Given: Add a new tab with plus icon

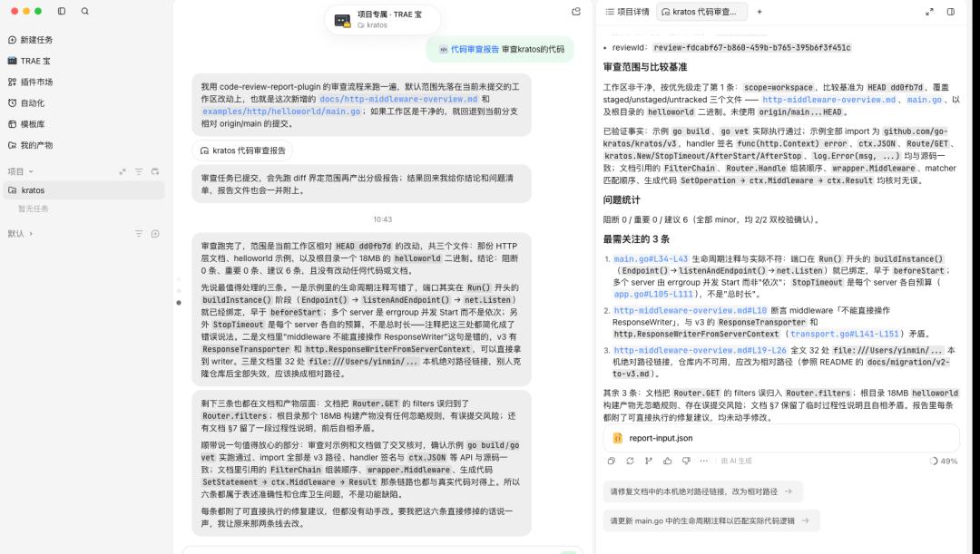Looking at the screenshot, I should pos(759,11).
